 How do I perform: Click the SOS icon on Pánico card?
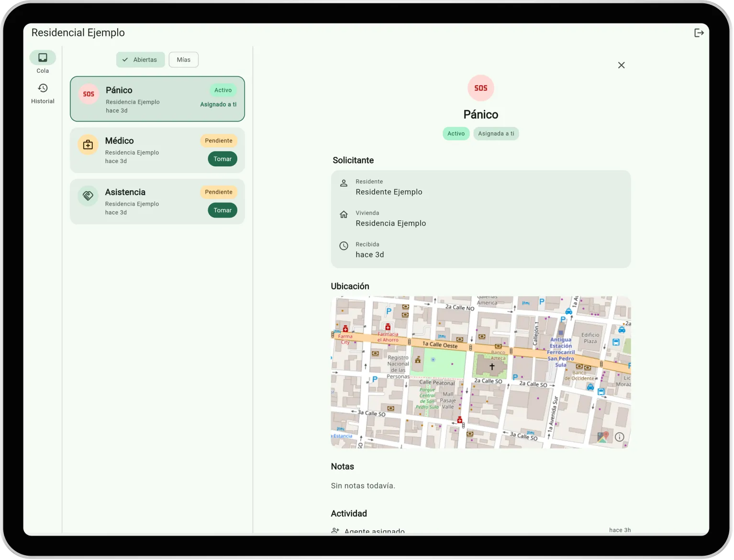[89, 94]
